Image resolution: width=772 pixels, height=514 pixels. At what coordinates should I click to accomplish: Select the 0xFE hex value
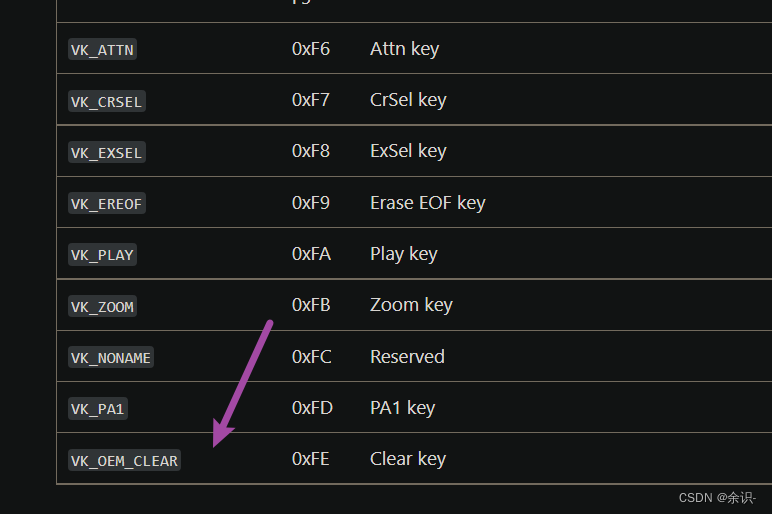(311, 459)
